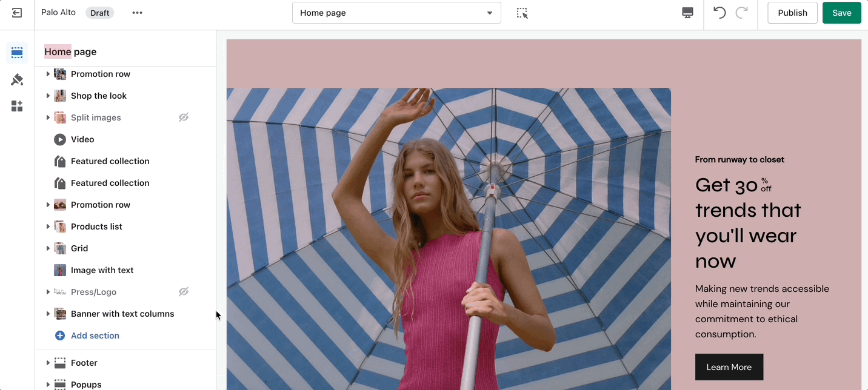This screenshot has height=390, width=868.
Task: Expand the Press/Logo section
Action: click(48, 292)
